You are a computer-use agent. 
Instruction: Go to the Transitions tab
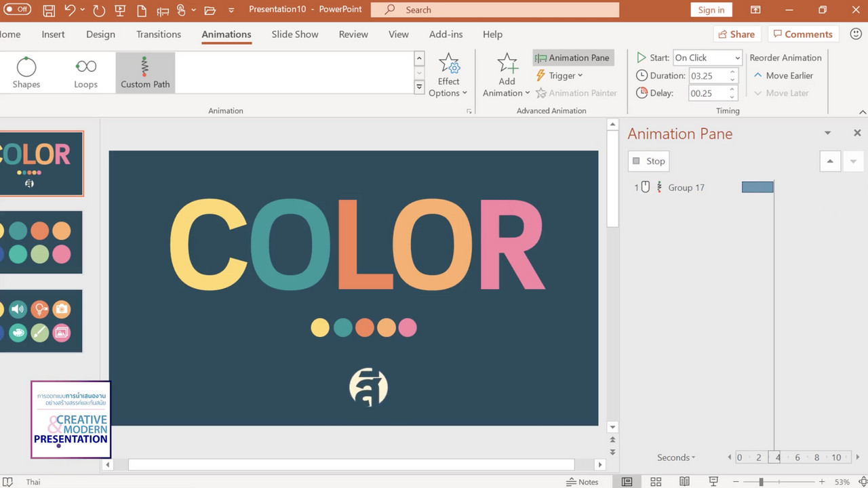point(159,35)
